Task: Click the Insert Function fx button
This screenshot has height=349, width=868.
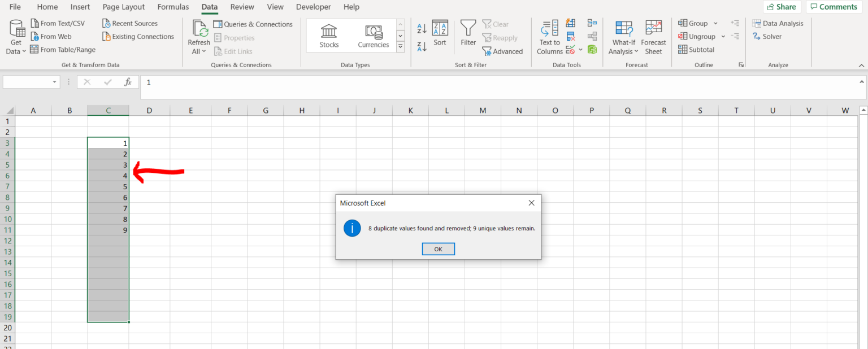Action: click(x=128, y=82)
